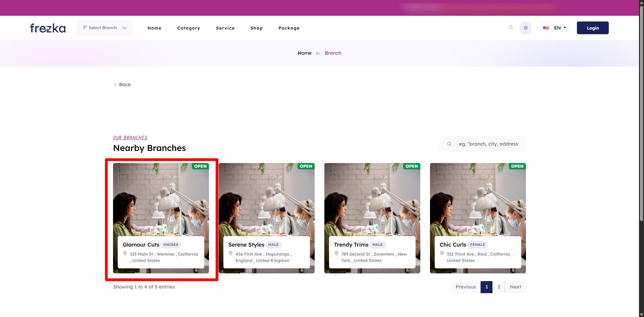Click the frezka logo
Image resolution: width=644 pixels, height=317 pixels.
click(x=48, y=28)
